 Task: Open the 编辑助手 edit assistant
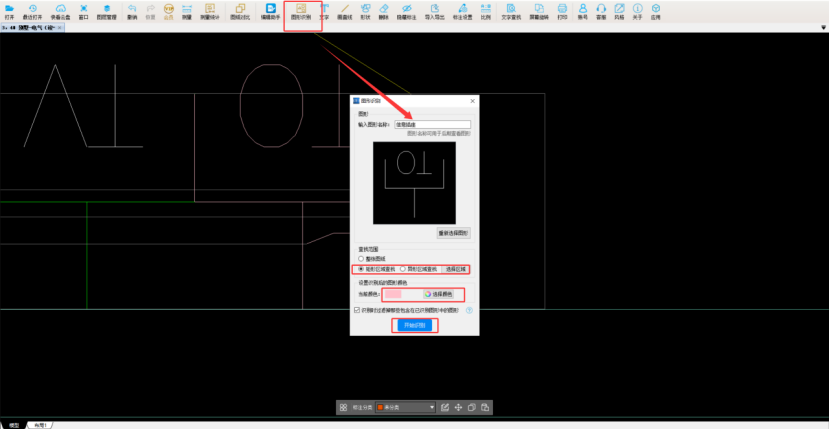click(x=270, y=12)
